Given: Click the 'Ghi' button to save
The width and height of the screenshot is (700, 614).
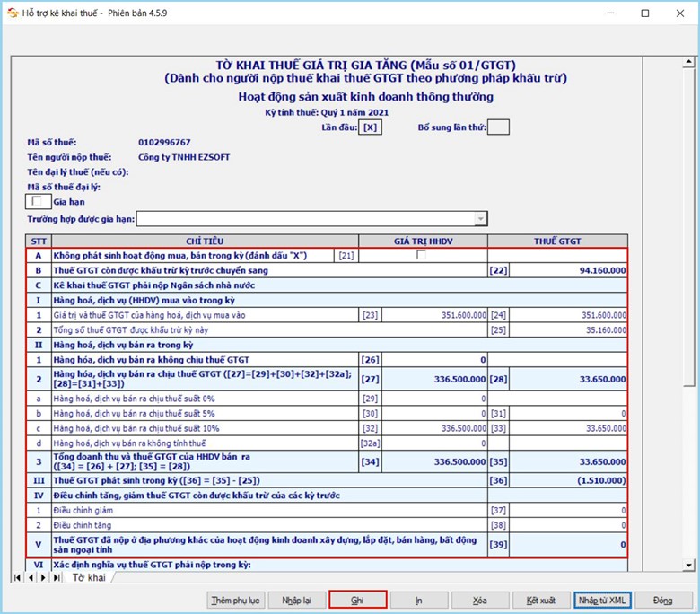Looking at the screenshot, I should tap(357, 600).
